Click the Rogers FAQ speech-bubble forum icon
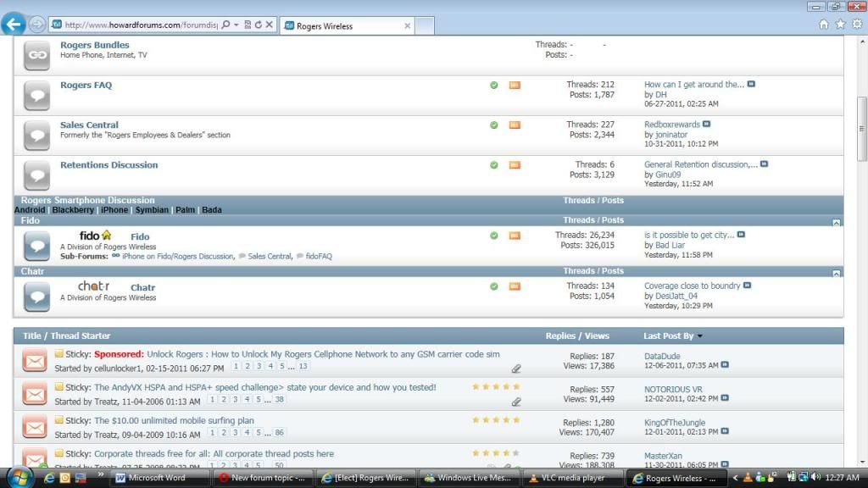The image size is (868, 488). [37, 95]
